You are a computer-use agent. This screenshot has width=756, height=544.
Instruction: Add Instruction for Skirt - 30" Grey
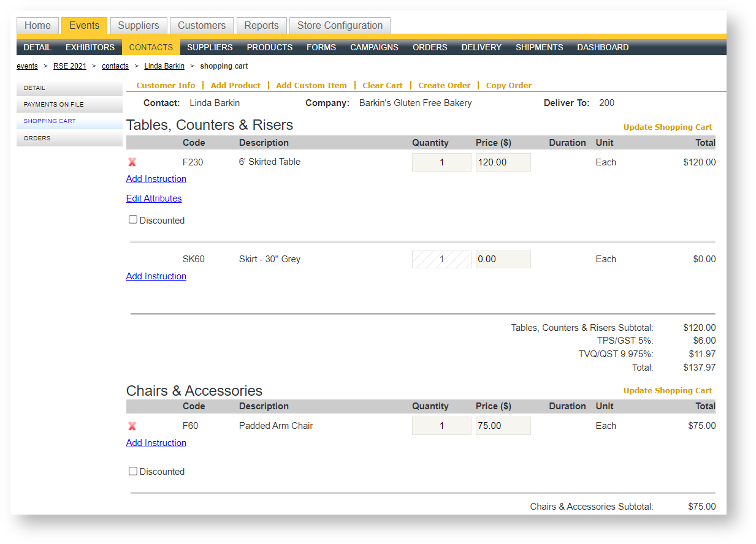156,276
